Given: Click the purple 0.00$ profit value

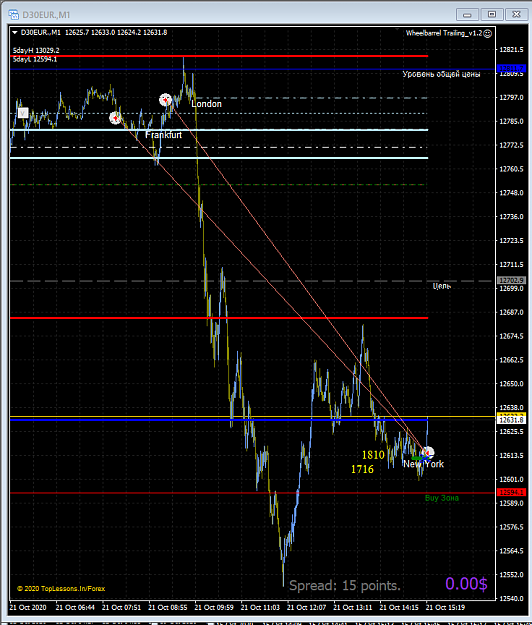Looking at the screenshot, I should pos(466,584).
